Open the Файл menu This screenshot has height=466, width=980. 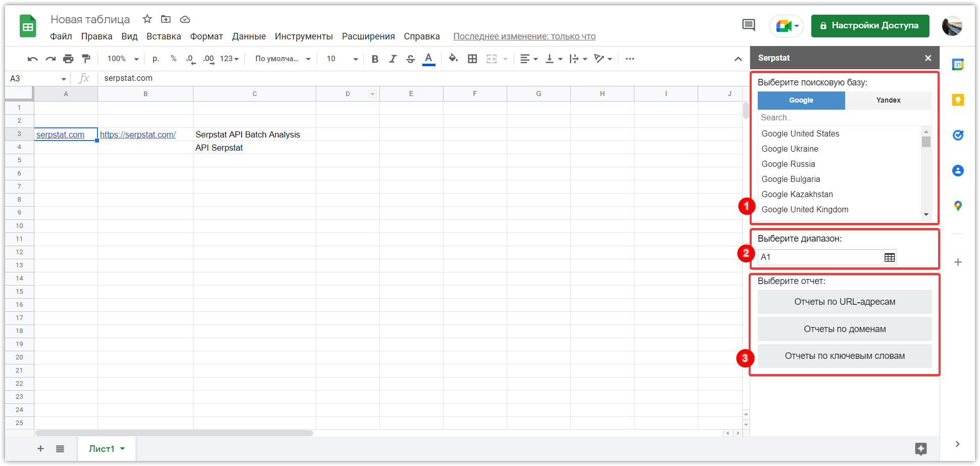point(61,36)
